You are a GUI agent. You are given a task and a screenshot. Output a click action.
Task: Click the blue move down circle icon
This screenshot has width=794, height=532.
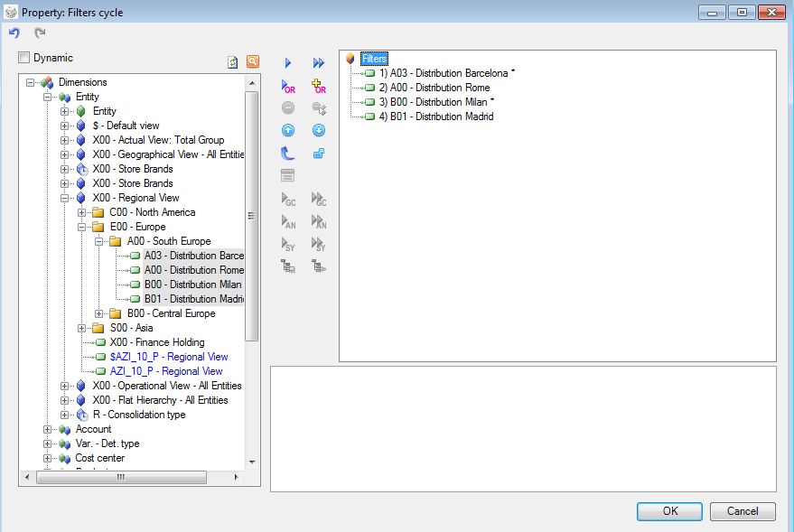tap(319, 131)
